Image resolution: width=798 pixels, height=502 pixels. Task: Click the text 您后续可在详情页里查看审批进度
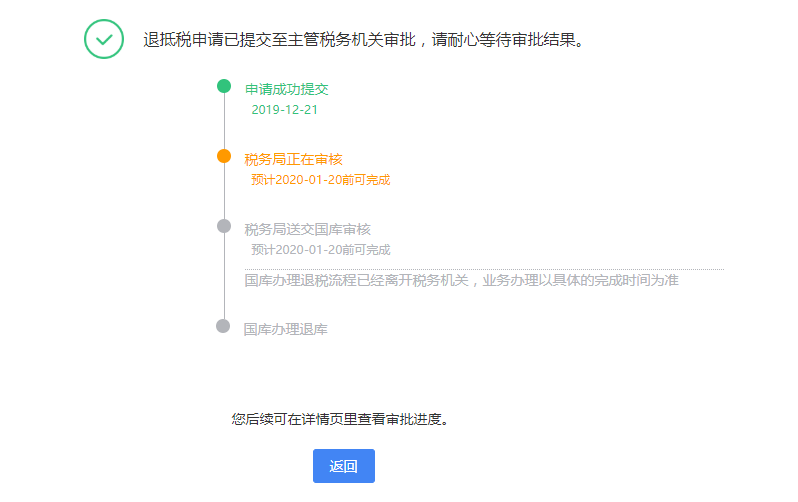point(340,419)
